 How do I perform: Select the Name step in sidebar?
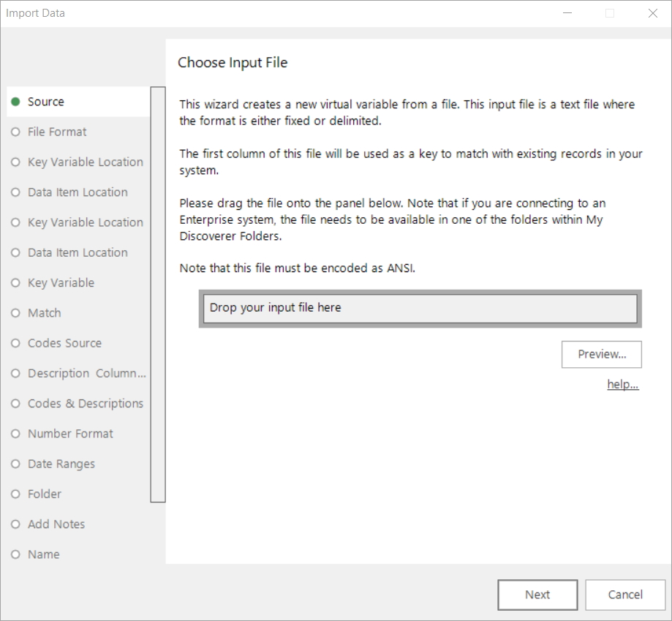(x=78, y=554)
